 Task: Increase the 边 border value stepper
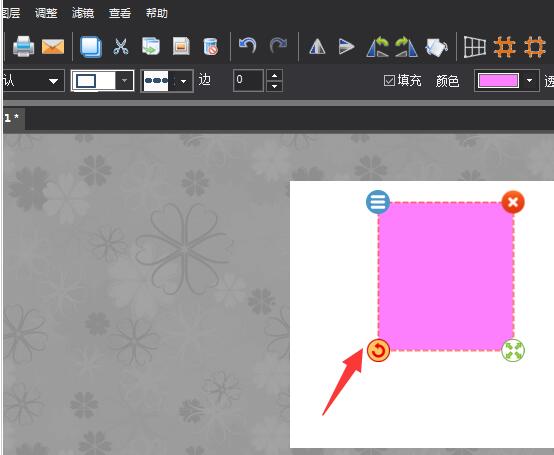(274, 76)
